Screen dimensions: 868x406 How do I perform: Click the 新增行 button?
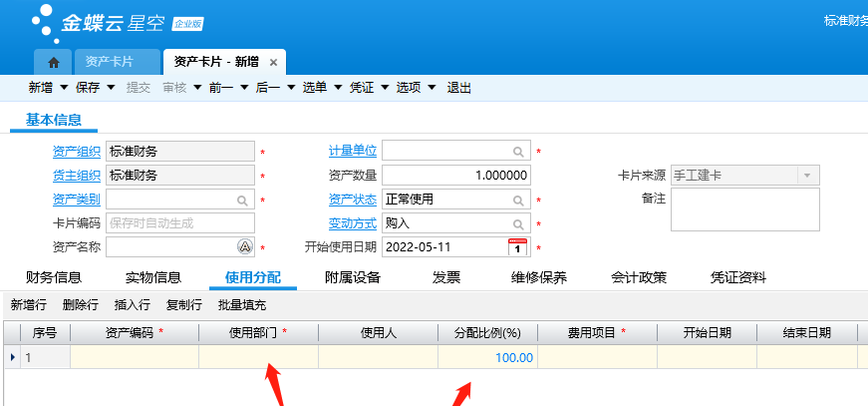click(x=30, y=304)
